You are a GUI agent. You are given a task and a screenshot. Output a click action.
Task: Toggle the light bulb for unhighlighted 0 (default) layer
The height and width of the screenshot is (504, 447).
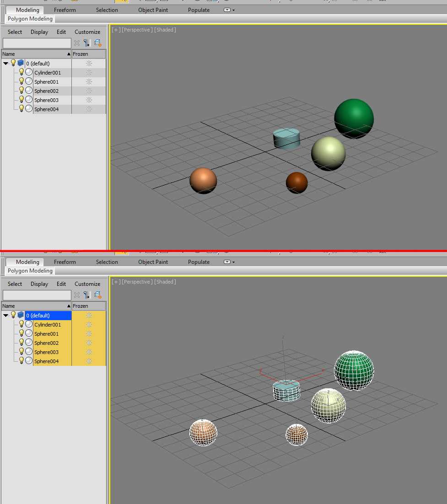(13, 63)
